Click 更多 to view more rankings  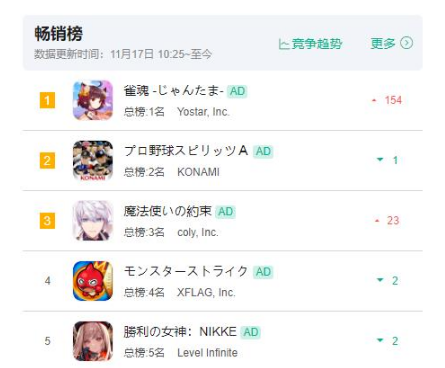click(383, 43)
